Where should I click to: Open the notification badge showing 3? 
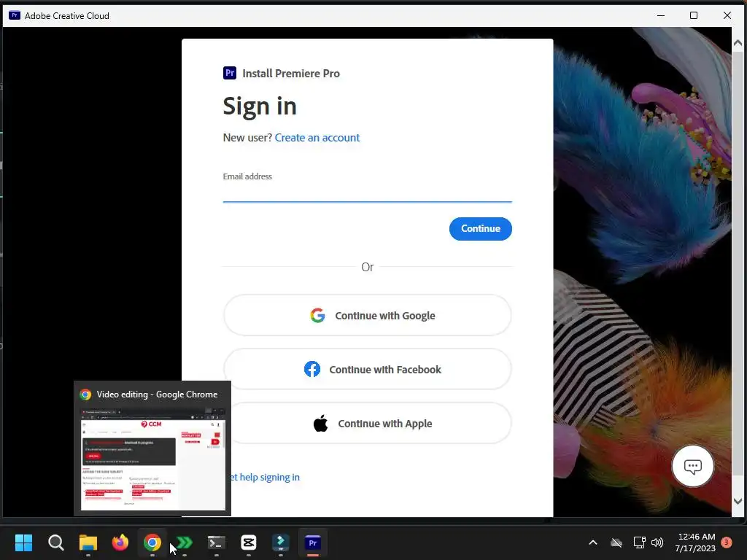coord(727,542)
